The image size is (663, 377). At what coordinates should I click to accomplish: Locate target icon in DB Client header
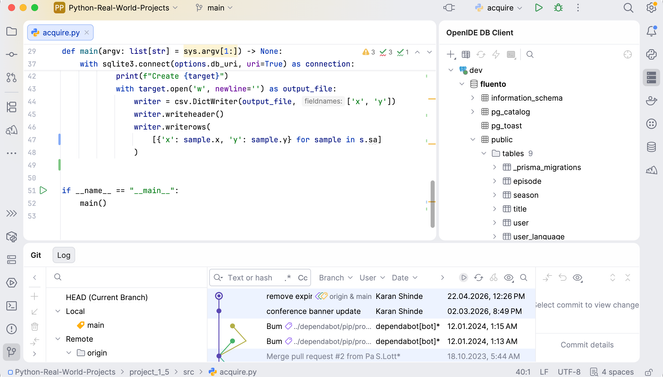(627, 55)
